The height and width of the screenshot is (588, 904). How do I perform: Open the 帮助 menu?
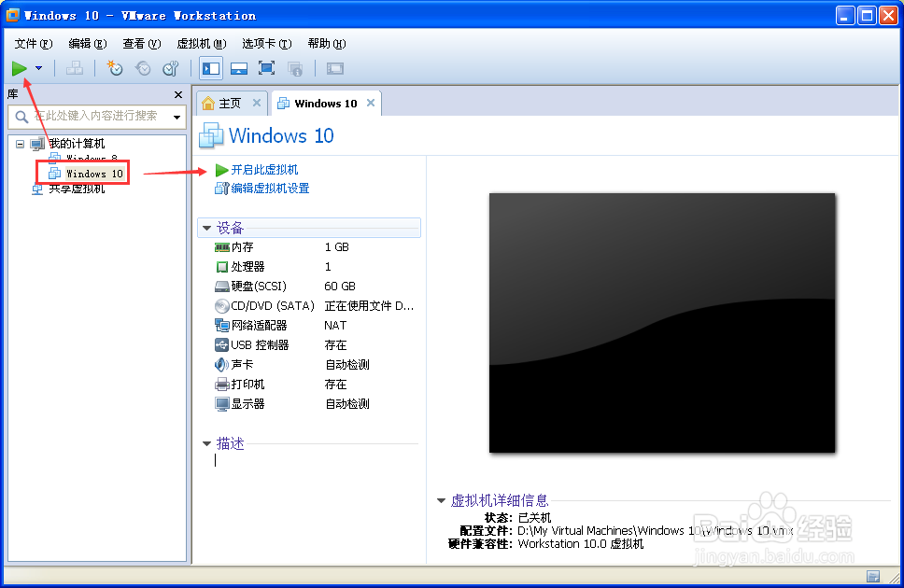327,44
